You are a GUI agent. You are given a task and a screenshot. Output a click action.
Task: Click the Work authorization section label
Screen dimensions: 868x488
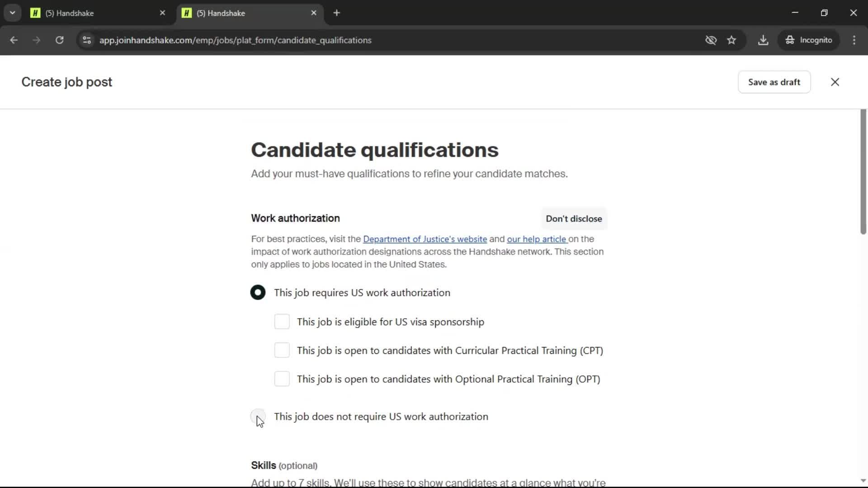[295, 218]
